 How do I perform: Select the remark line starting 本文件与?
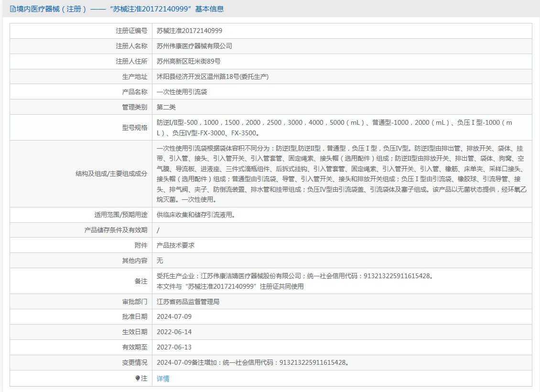pos(230,286)
